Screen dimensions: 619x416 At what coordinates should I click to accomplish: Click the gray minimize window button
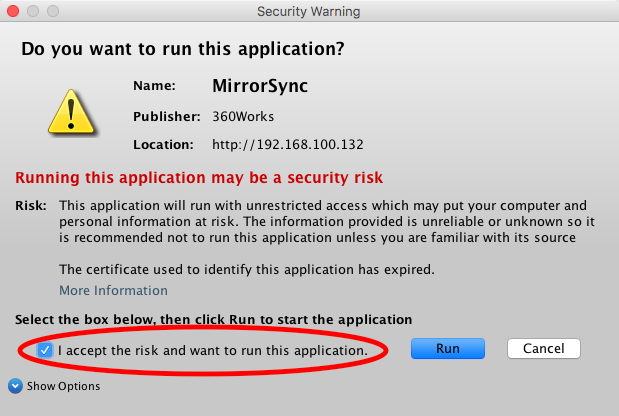[x=33, y=11]
